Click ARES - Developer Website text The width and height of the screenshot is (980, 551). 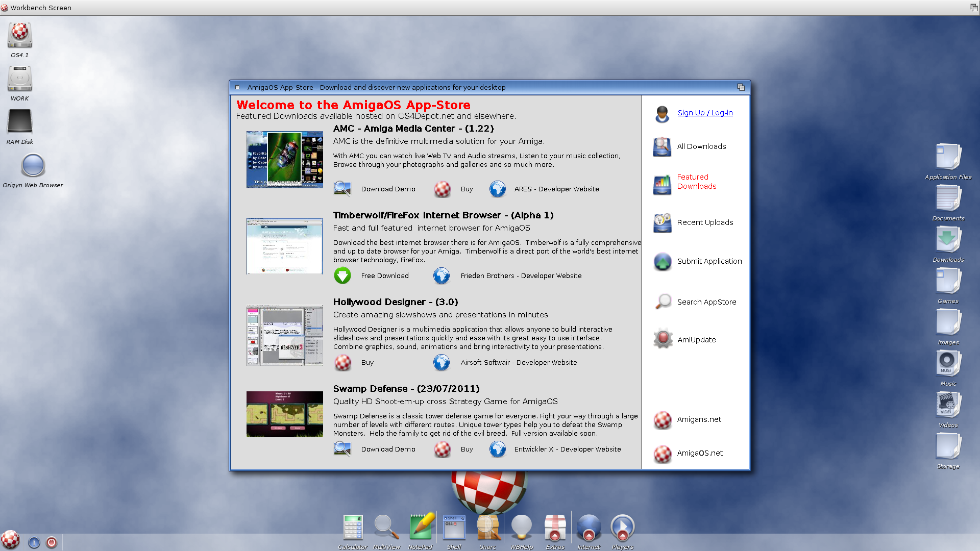coord(556,189)
